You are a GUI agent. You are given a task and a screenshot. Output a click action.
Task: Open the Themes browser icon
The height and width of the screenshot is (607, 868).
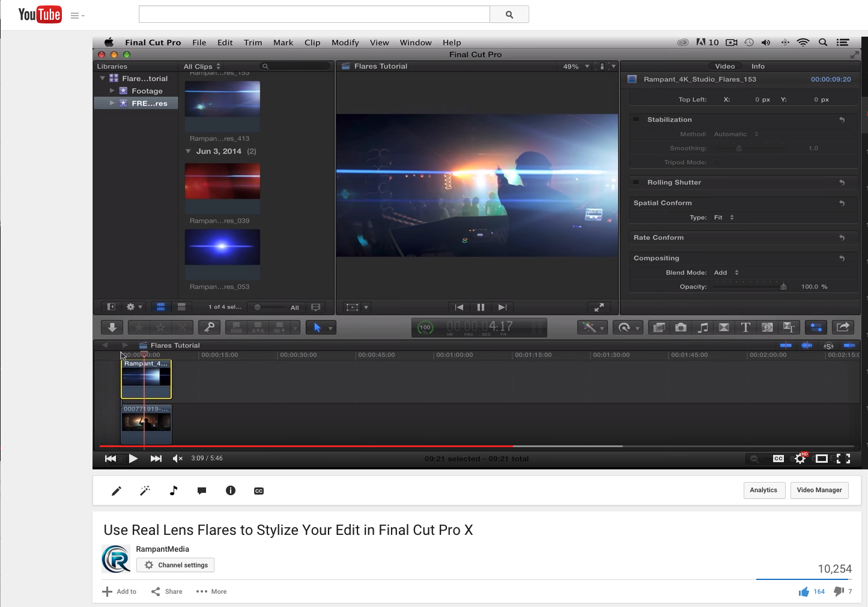pyautogui.click(x=789, y=328)
